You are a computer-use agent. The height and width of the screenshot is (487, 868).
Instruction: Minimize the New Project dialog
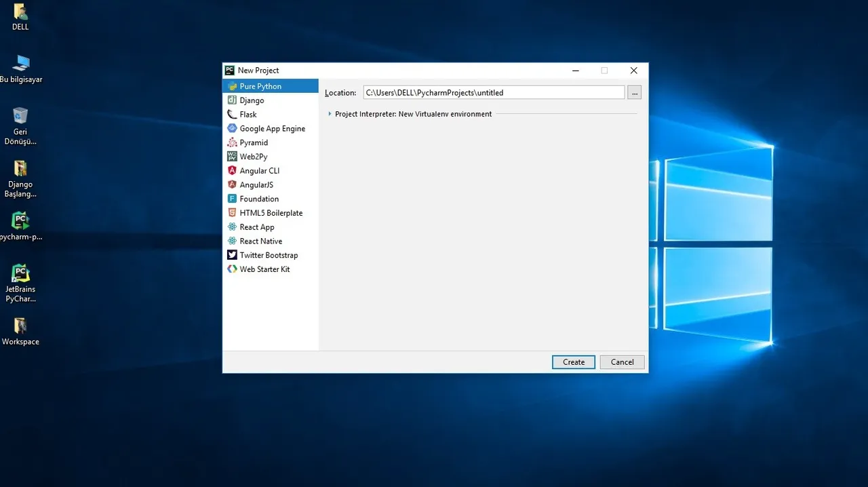[575, 71]
